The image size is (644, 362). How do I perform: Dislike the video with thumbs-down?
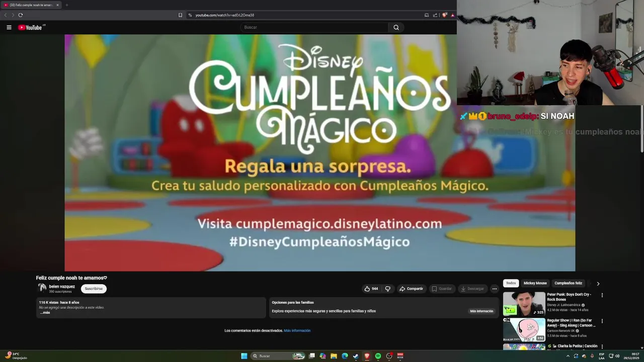click(x=387, y=289)
